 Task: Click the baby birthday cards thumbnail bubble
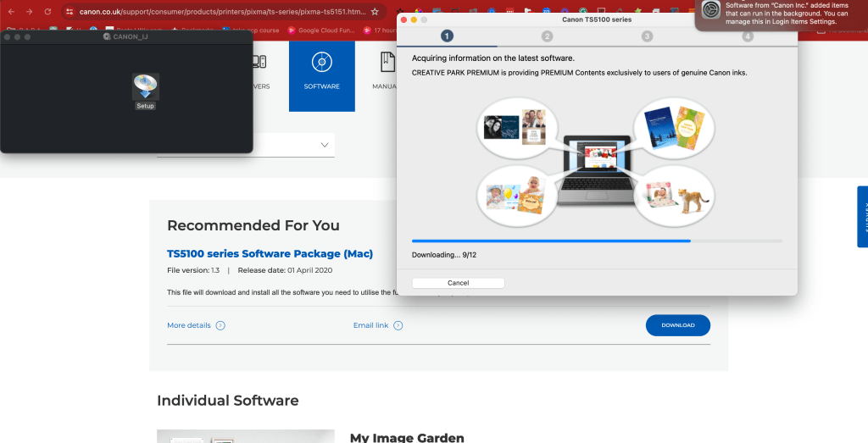point(516,197)
